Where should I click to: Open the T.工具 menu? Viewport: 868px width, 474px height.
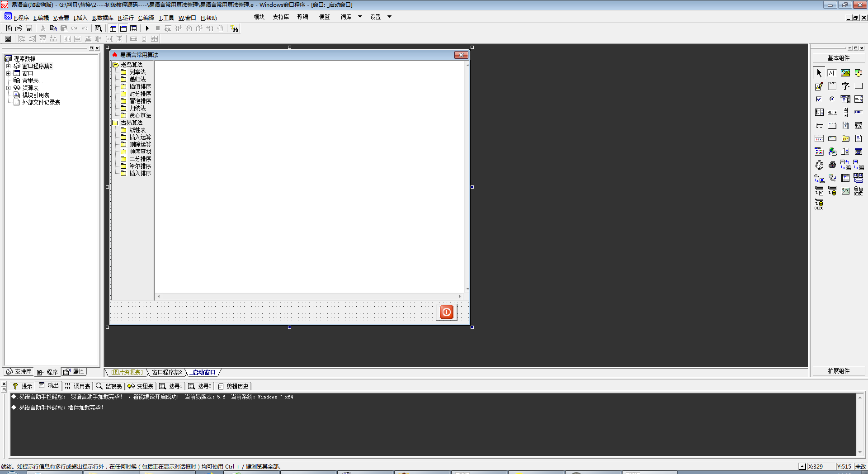tap(166, 18)
